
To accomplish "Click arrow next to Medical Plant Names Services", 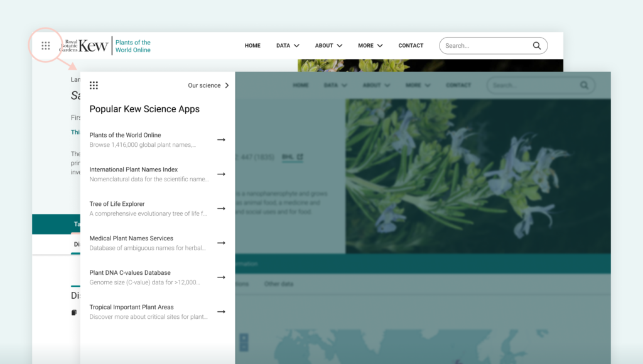I will pyautogui.click(x=221, y=243).
